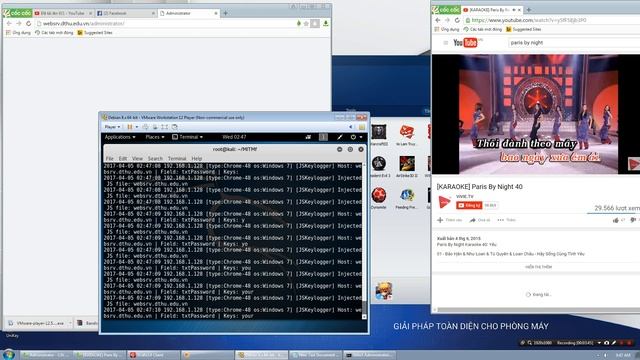Send Ctrl+Alt+Del via VMware toolbar
Viewport: 640px width, 360px height.
[145, 127]
